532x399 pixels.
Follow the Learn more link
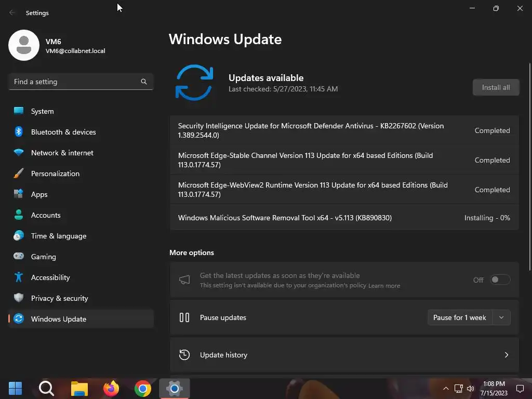(384, 286)
